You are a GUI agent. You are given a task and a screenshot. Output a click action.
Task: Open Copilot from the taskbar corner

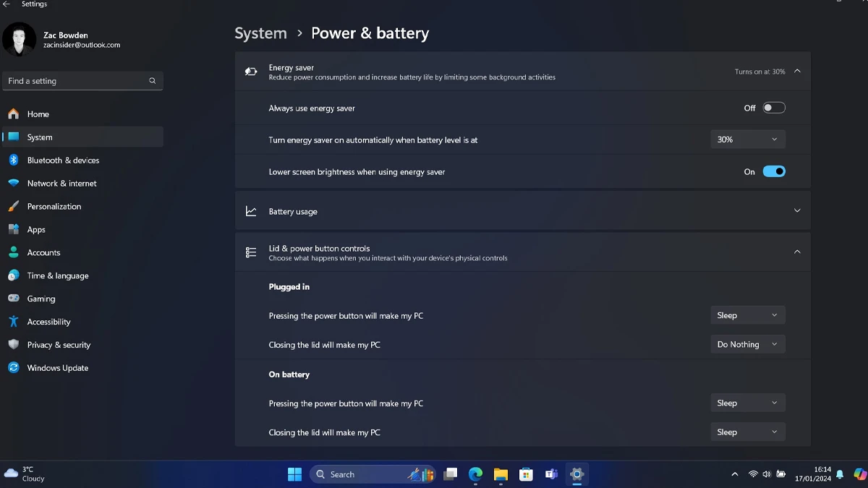click(x=859, y=474)
